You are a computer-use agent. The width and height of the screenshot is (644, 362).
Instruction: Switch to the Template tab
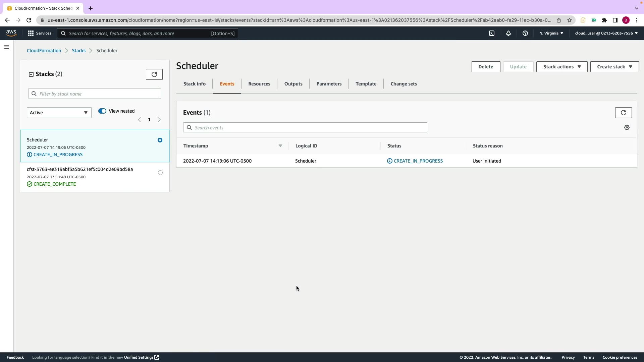coord(366,84)
